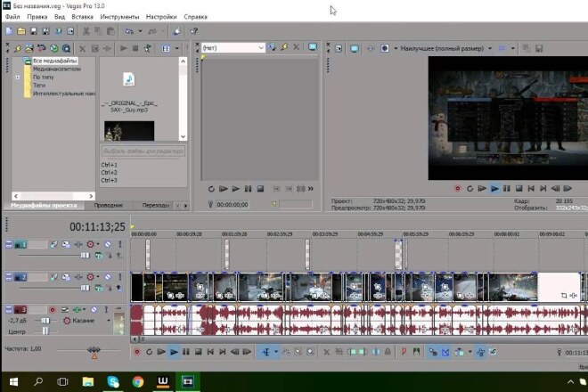
Task: Click the Insert Region green flags icon
Action: pos(416,352)
